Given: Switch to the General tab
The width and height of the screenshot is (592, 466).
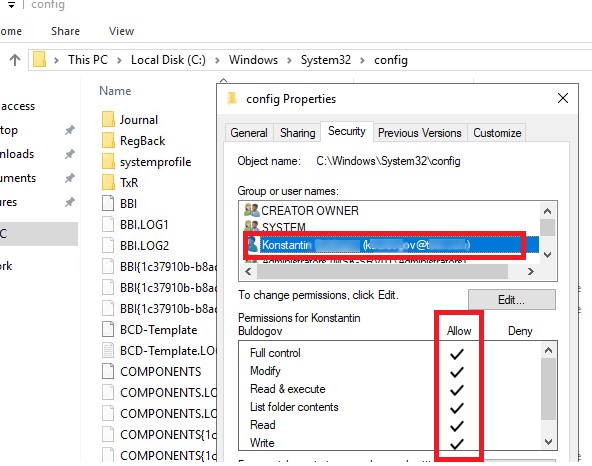Looking at the screenshot, I should click(x=249, y=133).
